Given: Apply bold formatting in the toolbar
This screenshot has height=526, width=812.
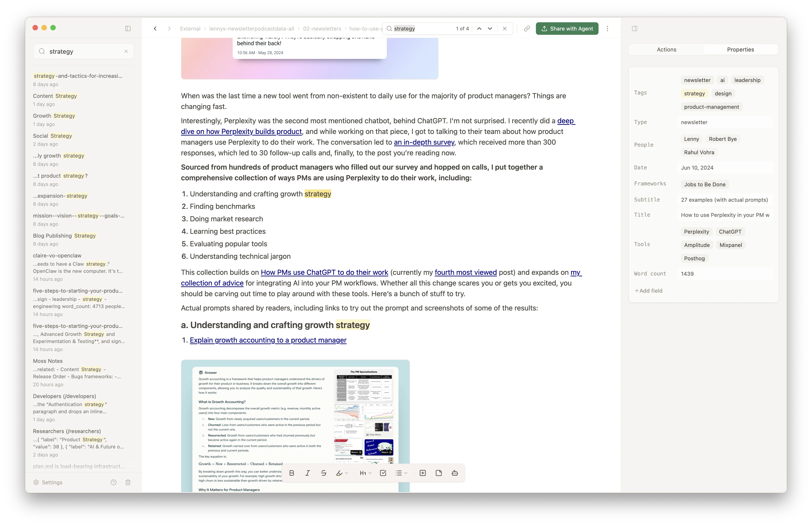Looking at the screenshot, I should pos(292,473).
